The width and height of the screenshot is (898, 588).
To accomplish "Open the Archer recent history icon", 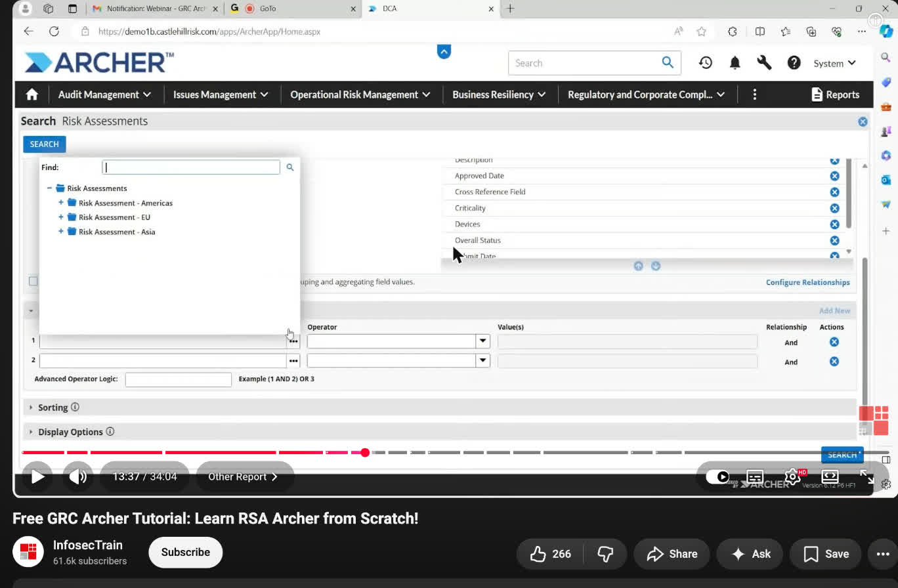I will [x=706, y=63].
